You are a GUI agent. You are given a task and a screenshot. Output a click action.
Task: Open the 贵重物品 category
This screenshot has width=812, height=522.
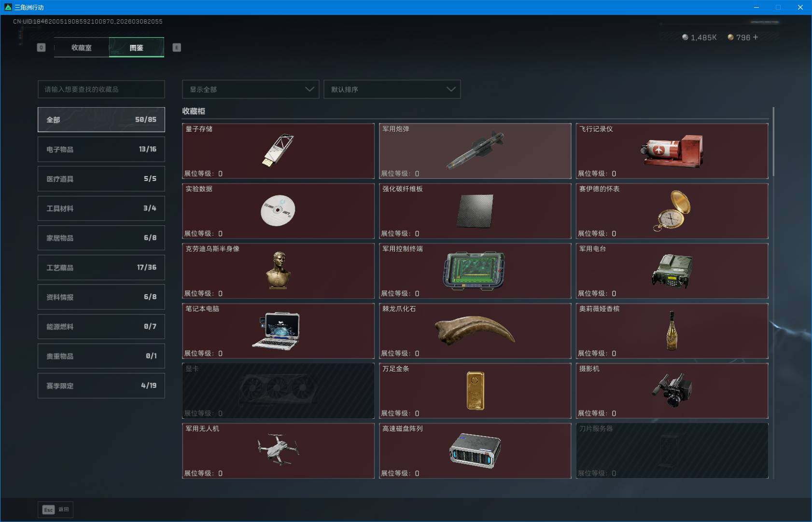coord(101,356)
